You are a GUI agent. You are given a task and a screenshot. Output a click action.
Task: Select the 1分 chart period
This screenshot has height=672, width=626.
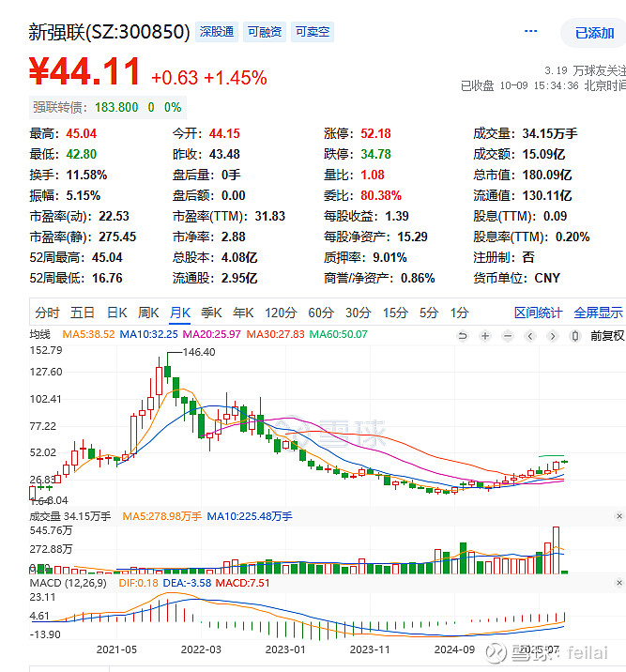(459, 313)
